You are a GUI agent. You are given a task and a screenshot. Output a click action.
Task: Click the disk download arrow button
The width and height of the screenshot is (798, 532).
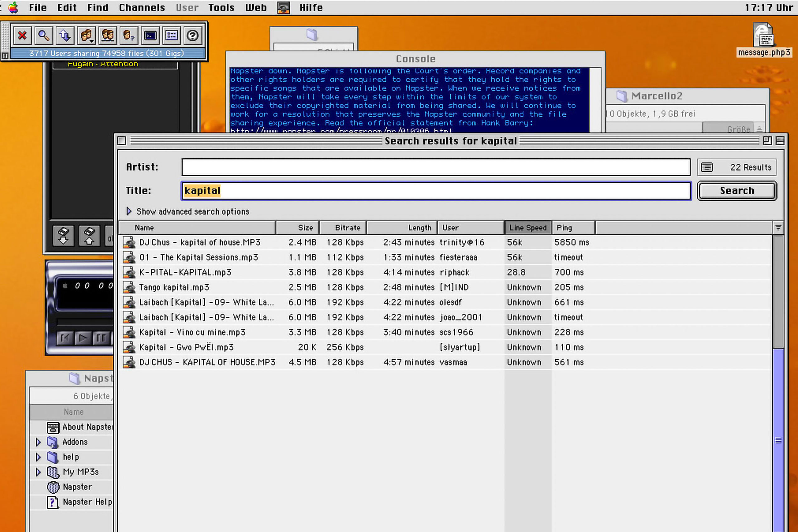click(64, 236)
